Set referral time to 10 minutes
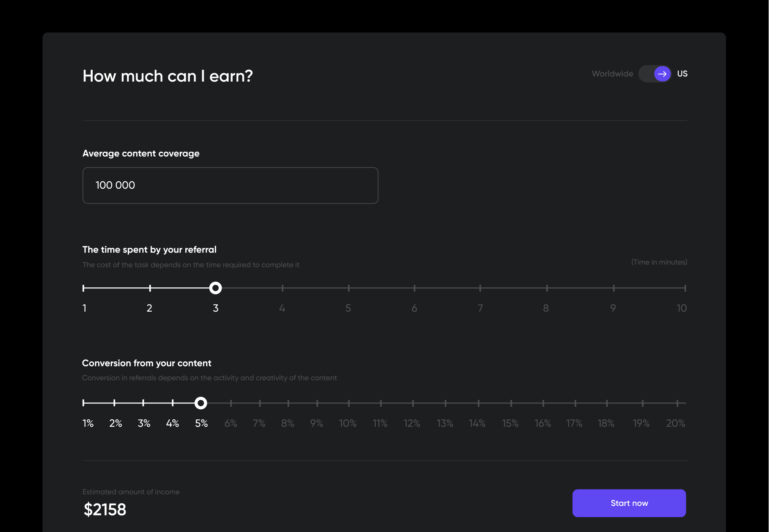 685,288
